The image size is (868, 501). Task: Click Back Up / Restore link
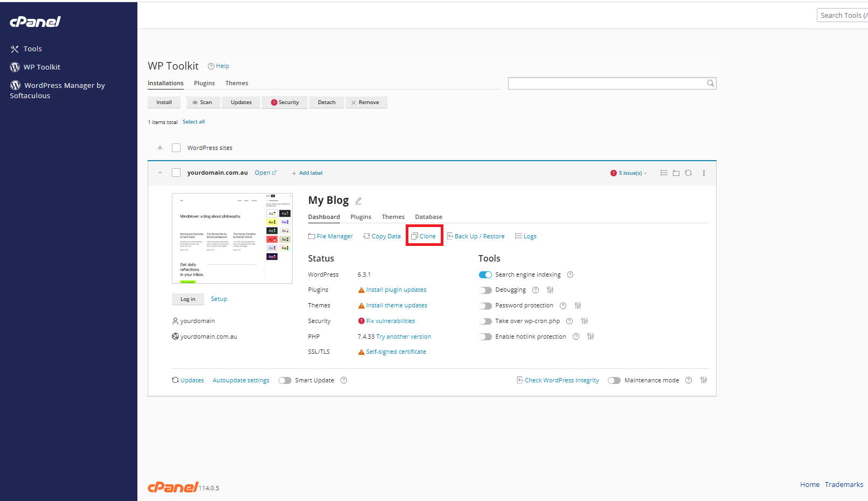476,236
